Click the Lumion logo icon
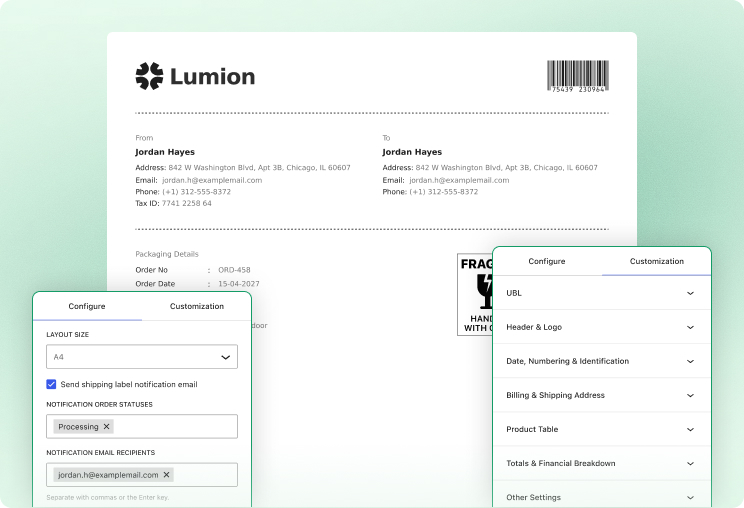Image resolution: width=744 pixels, height=508 pixels. (149, 76)
